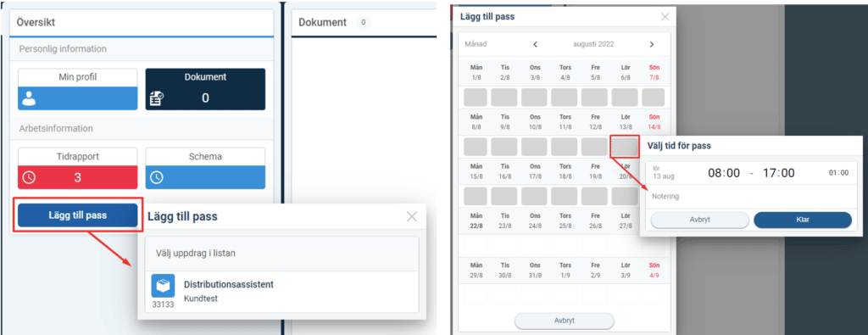Open the Månad view selector

pos(476,44)
